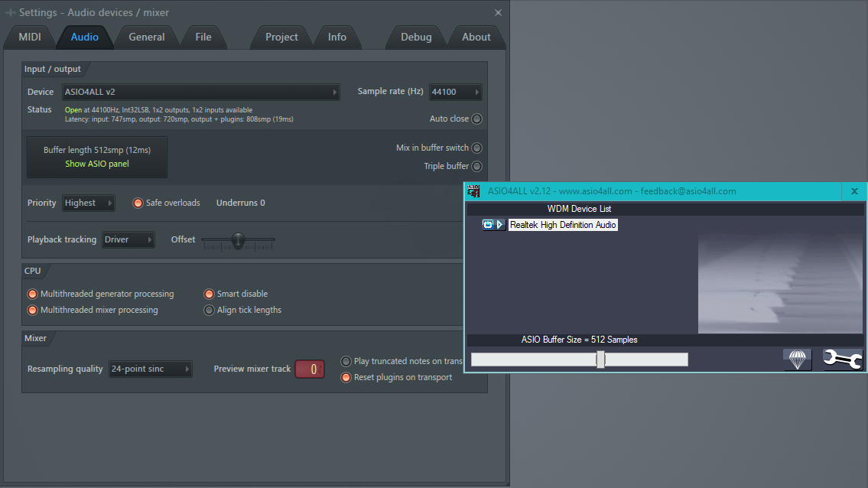Image resolution: width=868 pixels, height=488 pixels.
Task: Enable Align tick lengths
Action: pos(209,310)
